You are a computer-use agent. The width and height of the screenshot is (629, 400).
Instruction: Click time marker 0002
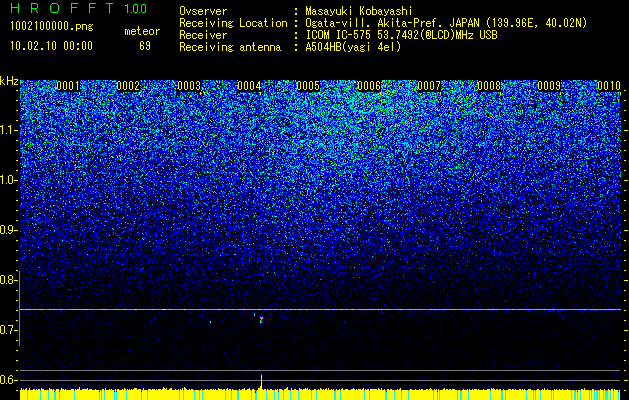(128, 86)
